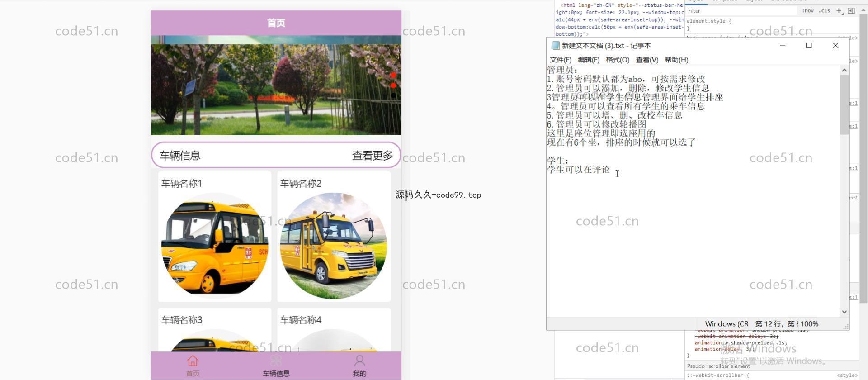Image resolution: width=868 pixels, height=380 pixels.
Task: Click the element.style rule in styles pane
Action: 708,21
